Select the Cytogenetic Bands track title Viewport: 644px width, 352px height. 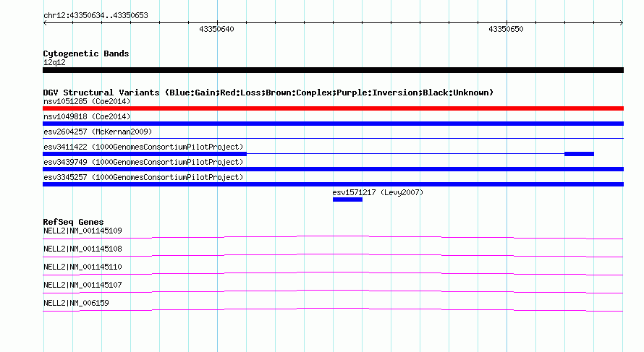(x=86, y=53)
